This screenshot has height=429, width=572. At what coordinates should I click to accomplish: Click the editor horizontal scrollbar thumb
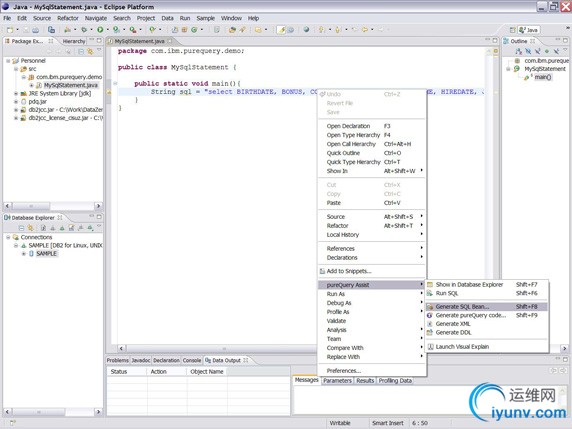click(x=223, y=348)
